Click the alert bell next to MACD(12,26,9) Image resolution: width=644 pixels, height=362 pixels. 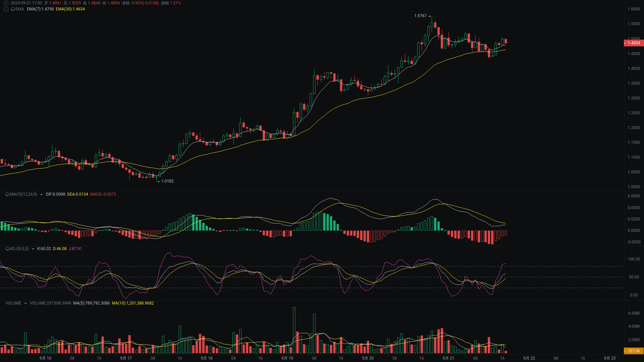(x=7, y=194)
